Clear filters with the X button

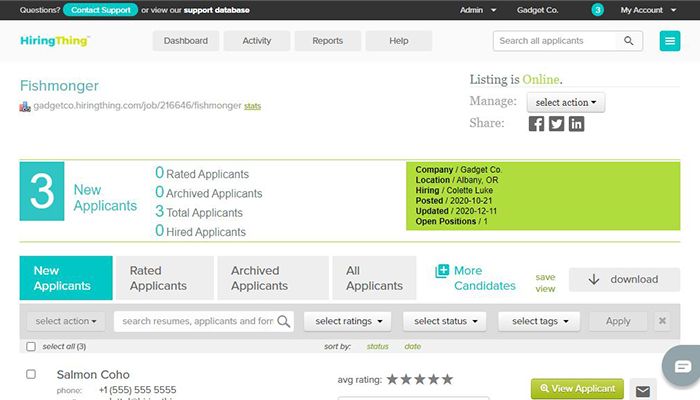(x=662, y=321)
